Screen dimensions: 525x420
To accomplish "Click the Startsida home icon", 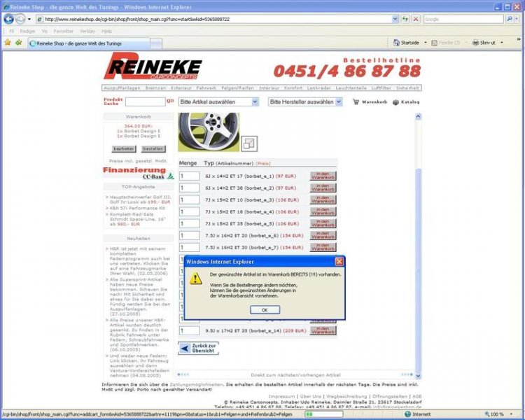I will coord(396,43).
